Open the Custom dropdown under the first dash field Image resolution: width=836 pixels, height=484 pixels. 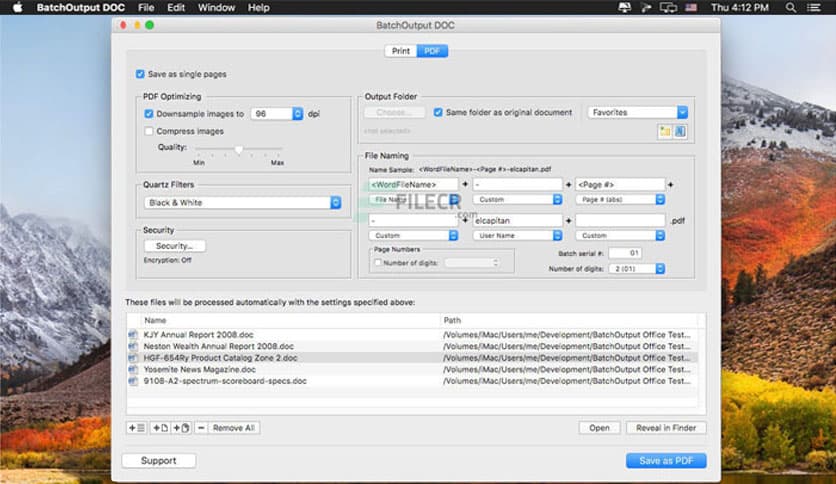[413, 236]
